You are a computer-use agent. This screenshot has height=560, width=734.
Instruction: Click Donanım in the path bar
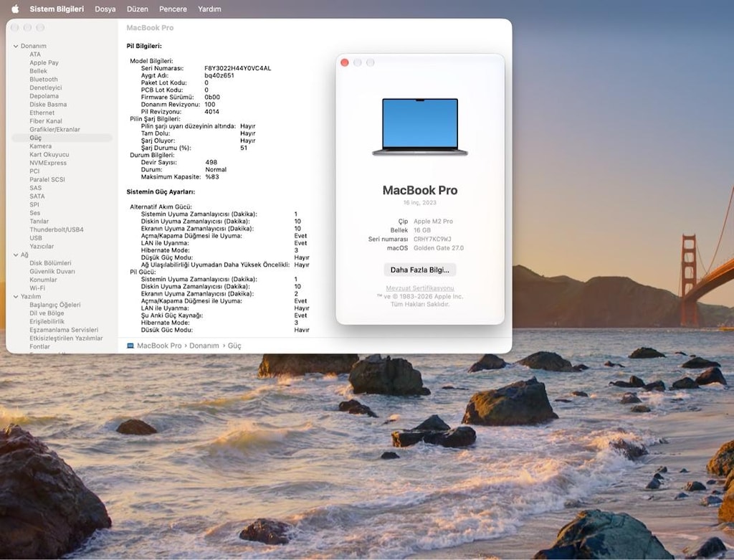(204, 346)
